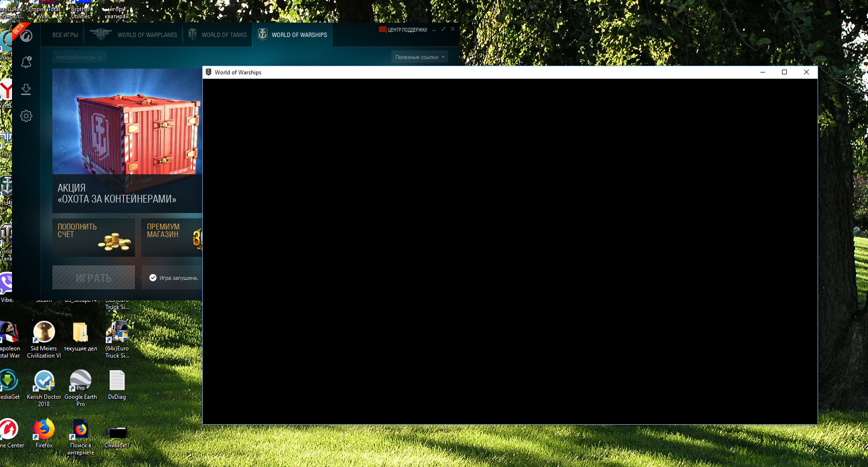Expand the Game Center launcher window
The height and width of the screenshot is (467, 868).
pyautogui.click(x=443, y=29)
